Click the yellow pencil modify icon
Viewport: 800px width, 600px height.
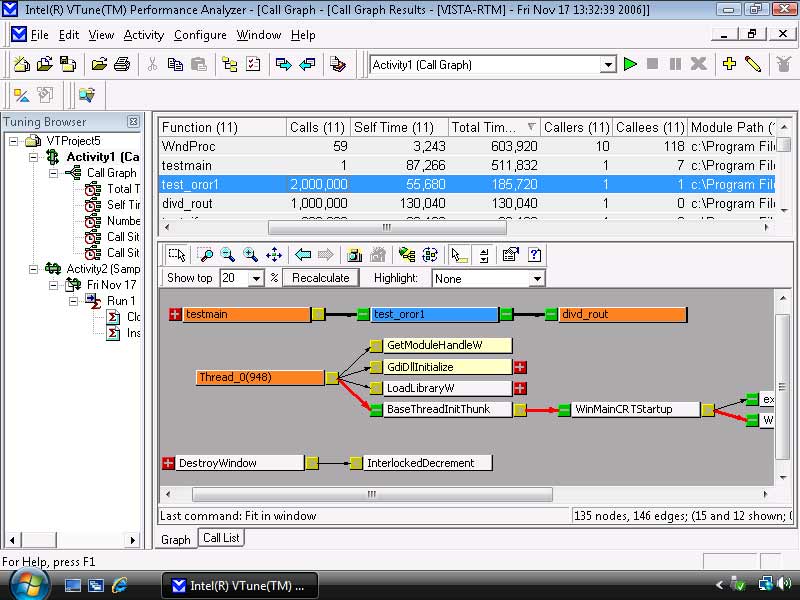753,64
